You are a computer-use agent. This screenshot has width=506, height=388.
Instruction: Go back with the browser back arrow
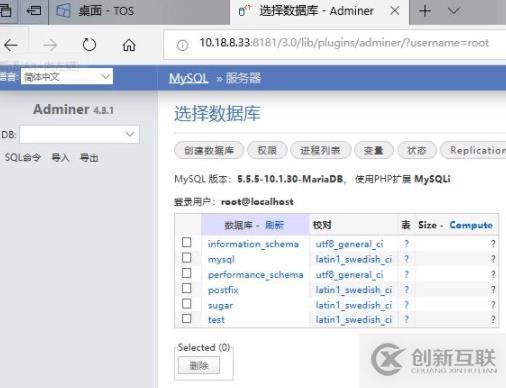[x=11, y=45]
